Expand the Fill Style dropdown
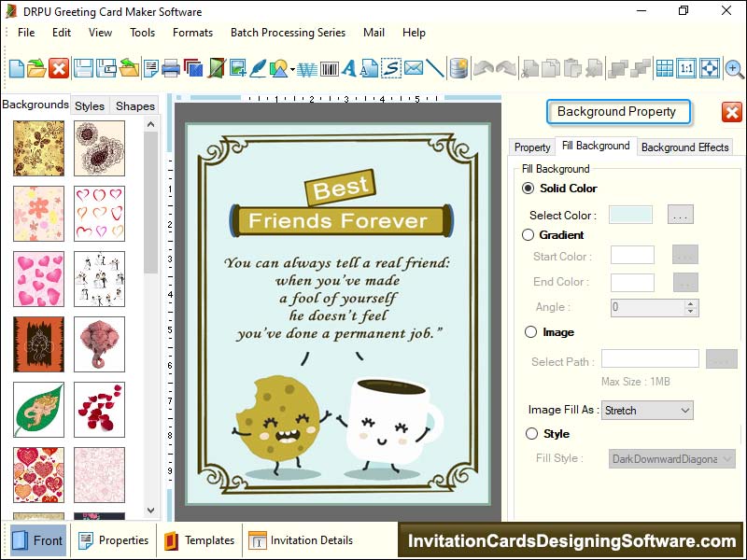 coord(672,458)
